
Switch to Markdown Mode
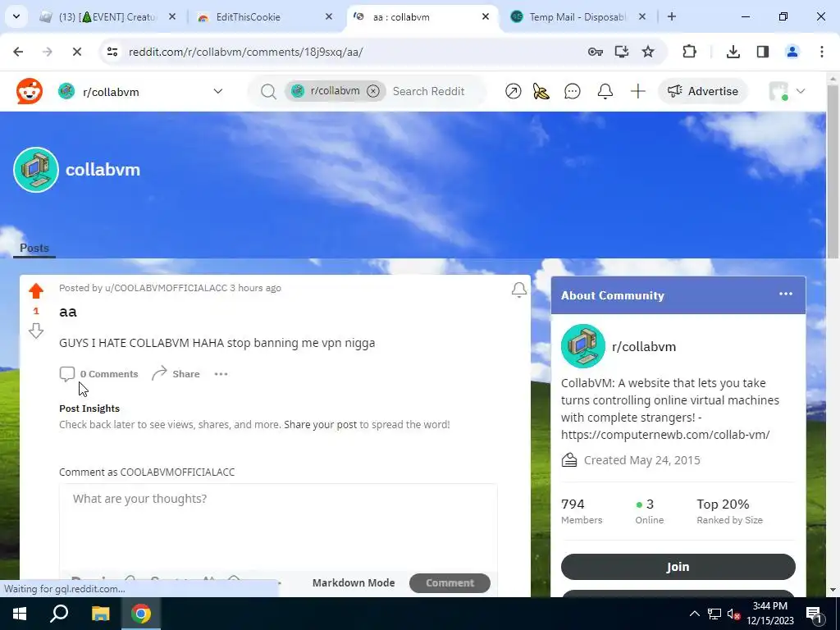pyautogui.click(x=354, y=583)
